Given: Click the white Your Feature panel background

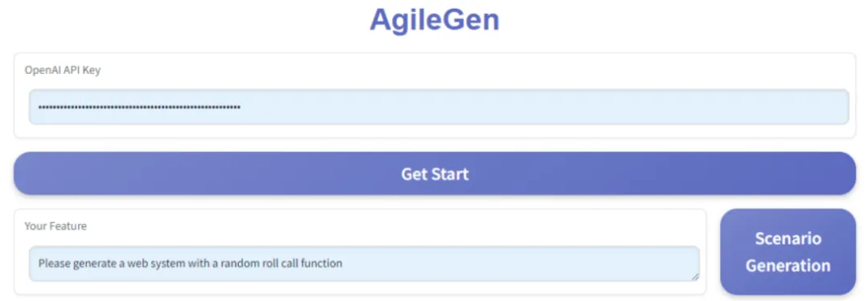Looking at the screenshot, I should pyautogui.click(x=387, y=226).
